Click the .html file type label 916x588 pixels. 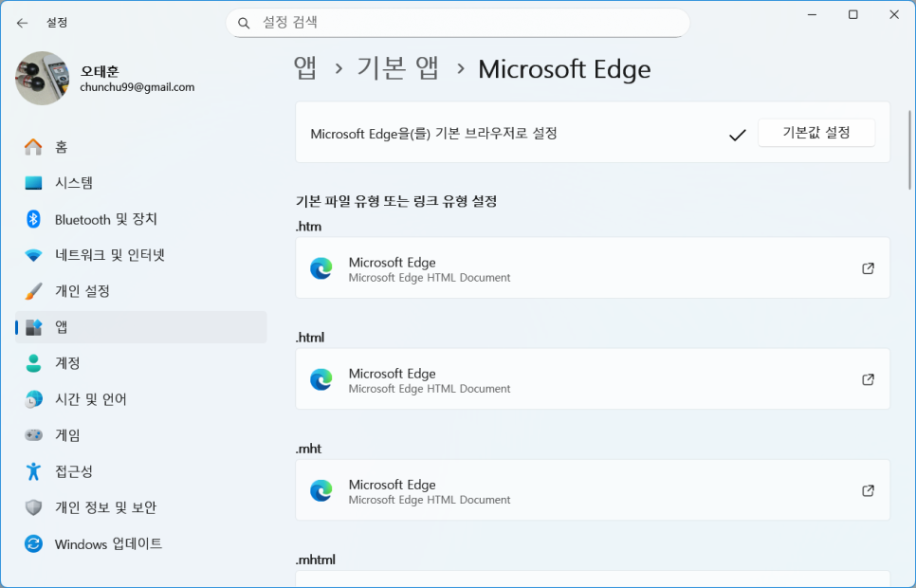coord(310,338)
